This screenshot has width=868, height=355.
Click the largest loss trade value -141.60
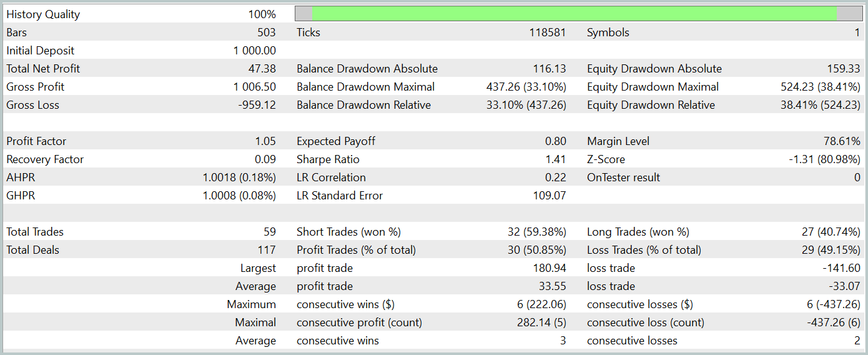(841, 268)
